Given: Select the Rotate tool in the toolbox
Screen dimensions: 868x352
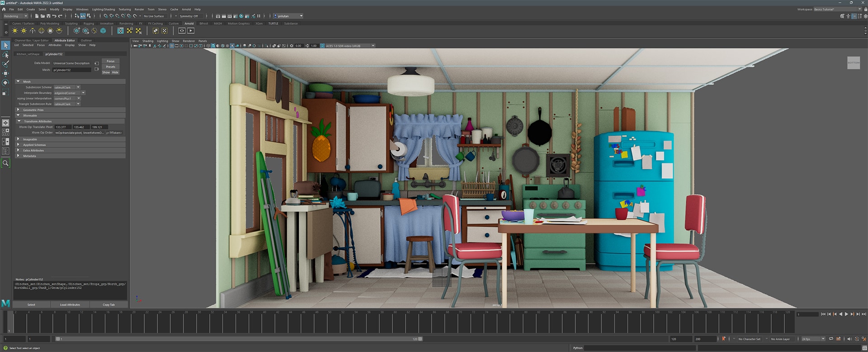Looking at the screenshot, I should (5, 83).
